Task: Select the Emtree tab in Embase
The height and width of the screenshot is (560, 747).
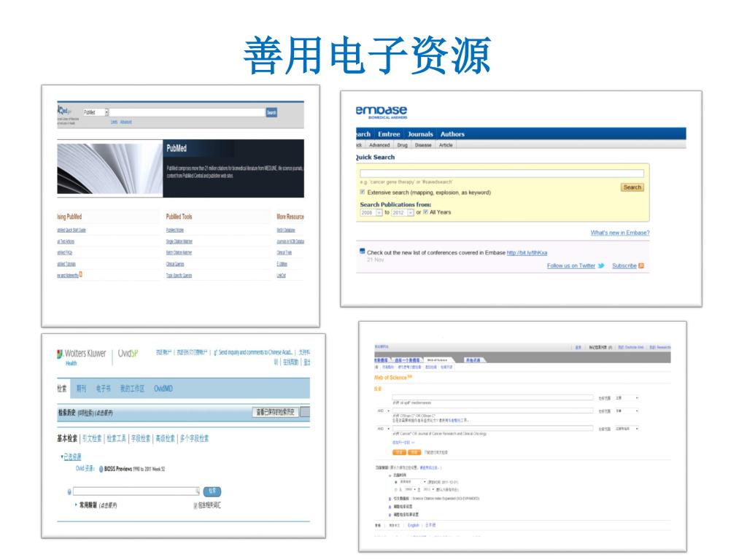Action: tap(389, 134)
